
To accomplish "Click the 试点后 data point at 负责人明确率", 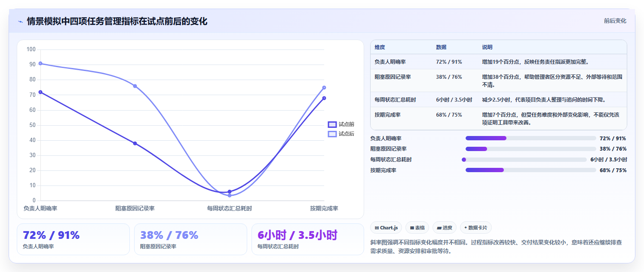I will pyautogui.click(x=40, y=63).
